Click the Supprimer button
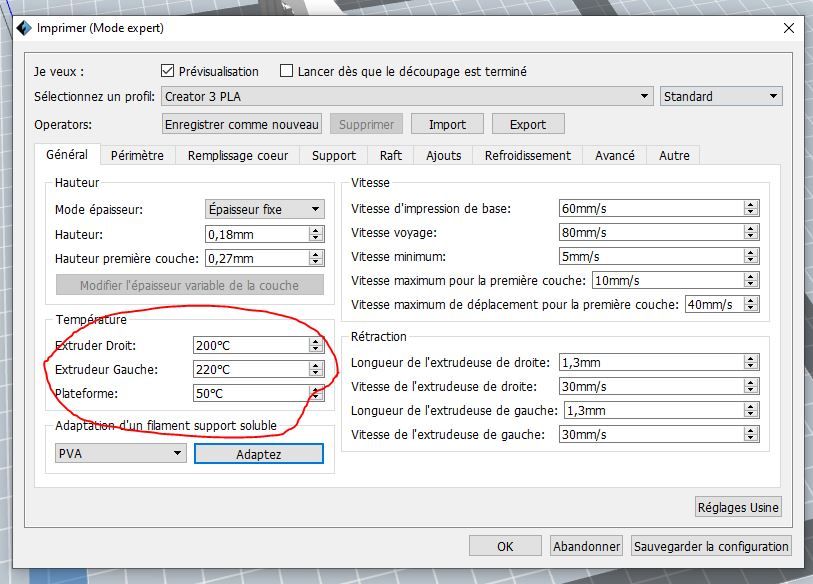 click(367, 124)
